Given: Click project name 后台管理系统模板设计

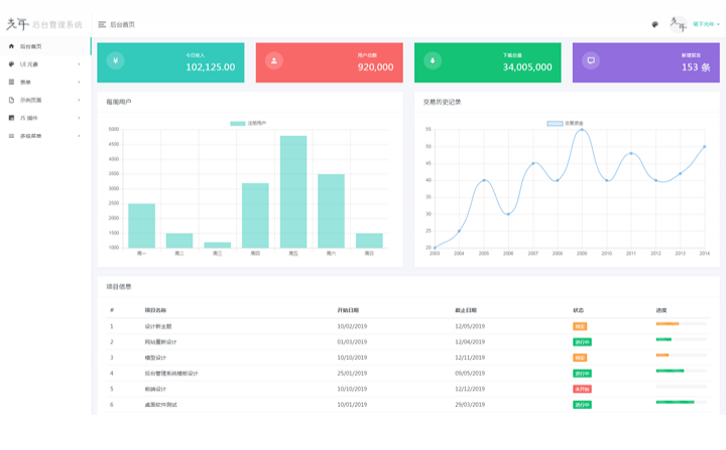Looking at the screenshot, I should (171, 373).
